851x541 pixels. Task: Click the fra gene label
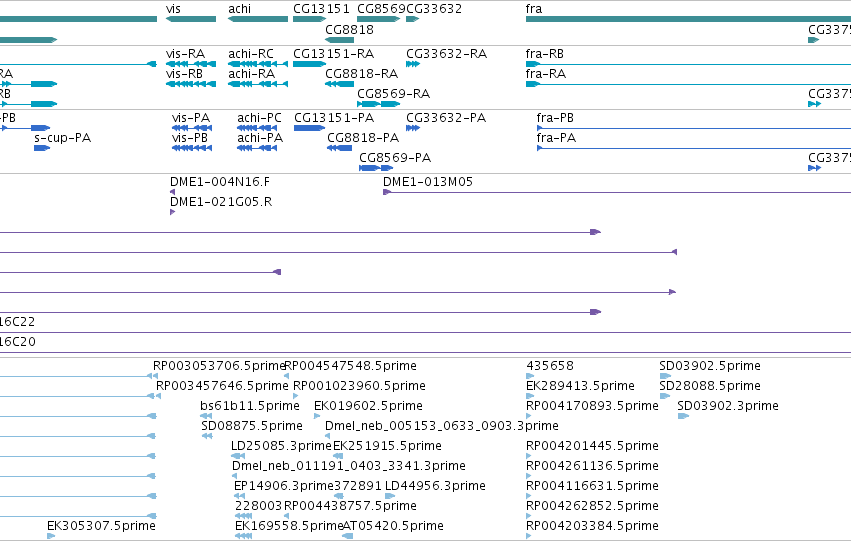[534, 9]
